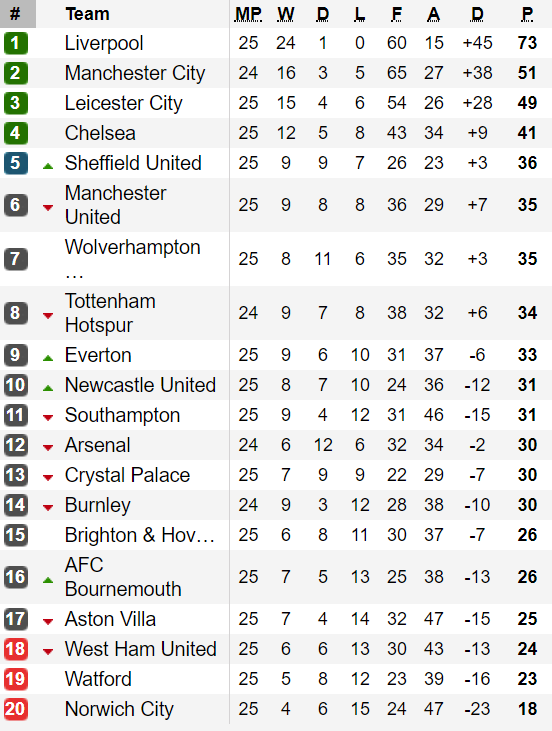Click AFC Bournemouth's green up arrow

coord(48,580)
